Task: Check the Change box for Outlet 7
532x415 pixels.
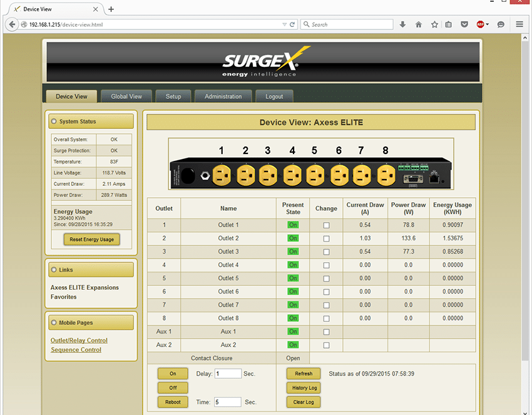Action: [x=326, y=305]
